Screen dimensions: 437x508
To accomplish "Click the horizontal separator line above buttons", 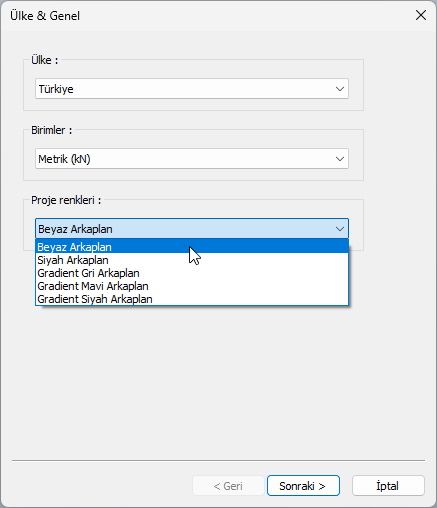I will click(x=218, y=461).
